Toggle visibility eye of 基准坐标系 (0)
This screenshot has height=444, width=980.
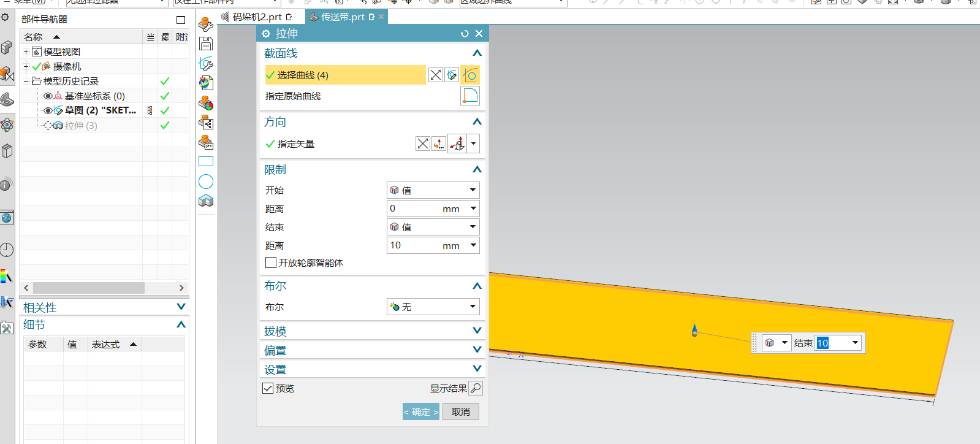[48, 96]
